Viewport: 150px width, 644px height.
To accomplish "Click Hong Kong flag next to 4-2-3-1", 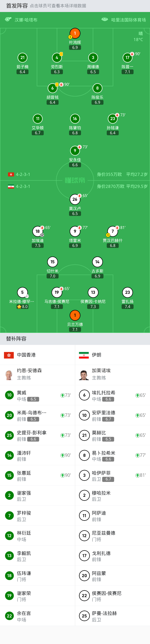I will pyautogui.click(x=11, y=174).
